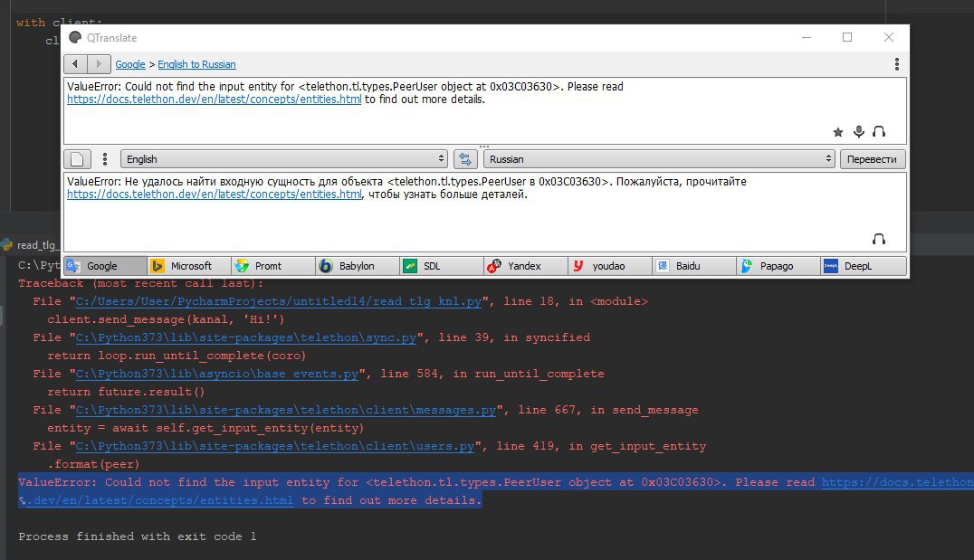Select the Google translation service tab
The height and width of the screenshot is (560, 974).
coord(105,266)
